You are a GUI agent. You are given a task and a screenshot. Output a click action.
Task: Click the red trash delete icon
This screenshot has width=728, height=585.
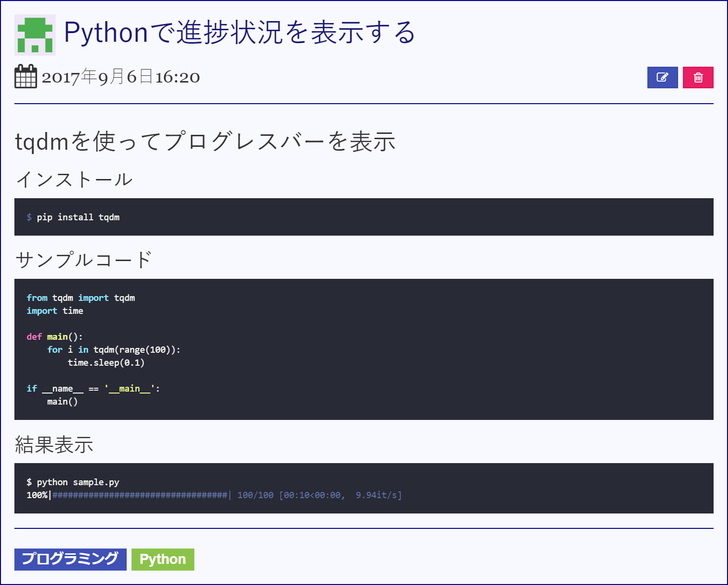point(698,77)
